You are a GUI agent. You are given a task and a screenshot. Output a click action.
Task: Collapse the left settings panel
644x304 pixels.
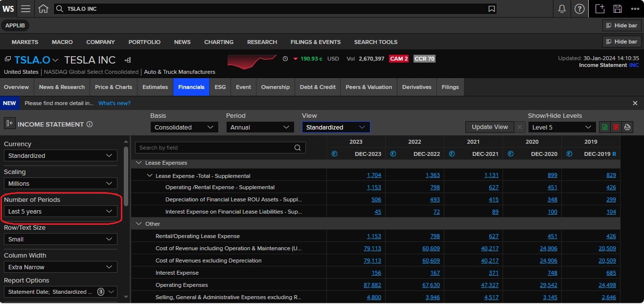[x=9, y=124]
